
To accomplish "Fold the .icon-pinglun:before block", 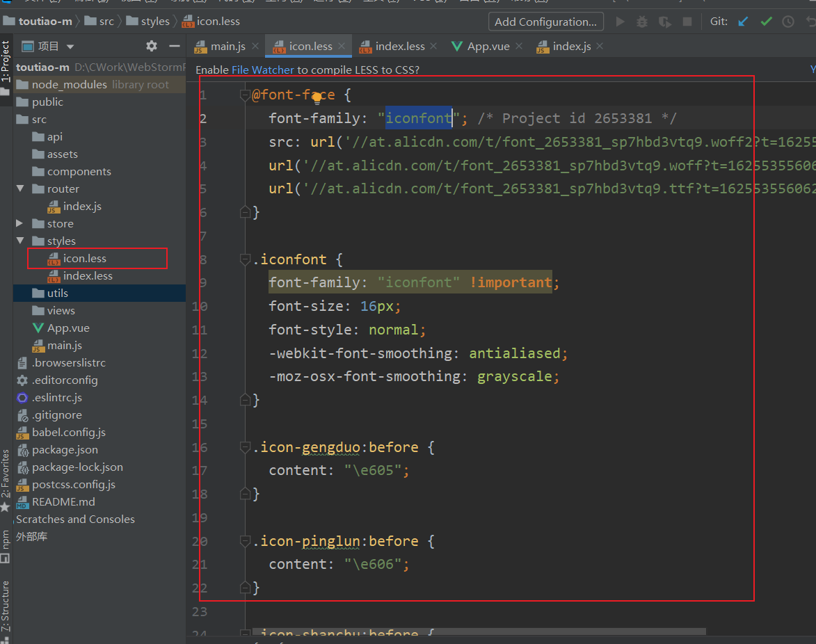I will pos(245,541).
